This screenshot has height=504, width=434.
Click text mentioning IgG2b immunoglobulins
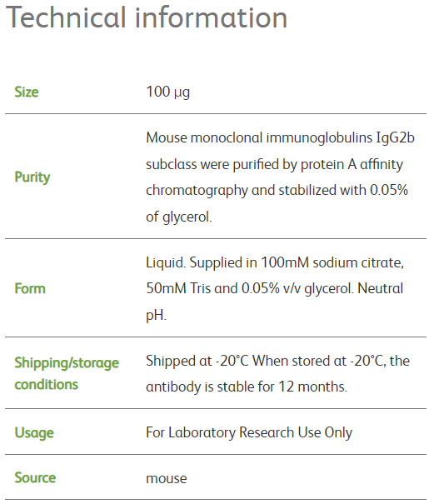[x=280, y=137]
